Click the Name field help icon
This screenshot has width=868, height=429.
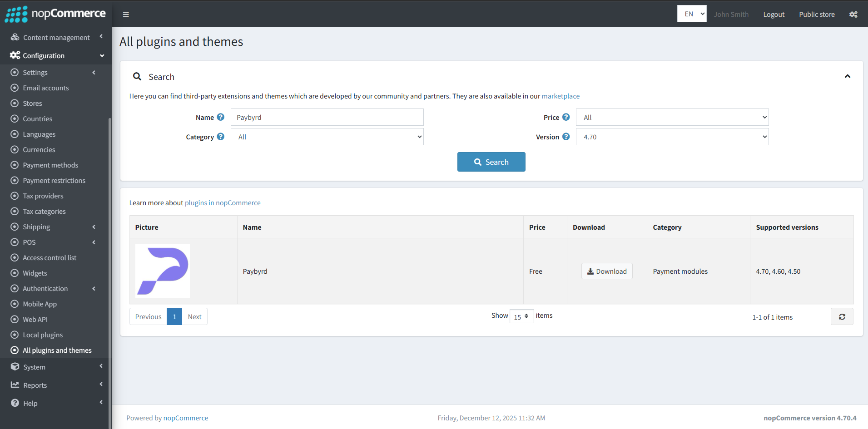tap(221, 117)
